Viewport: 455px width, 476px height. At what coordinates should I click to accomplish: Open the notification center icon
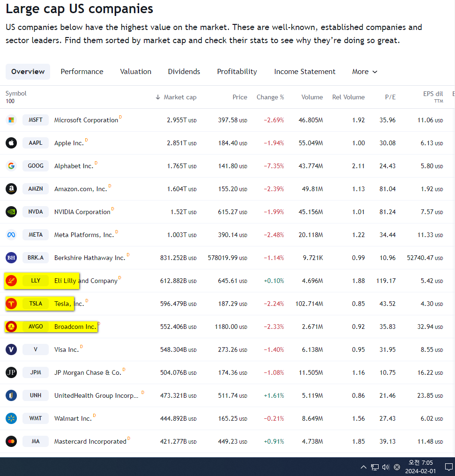[448, 467]
